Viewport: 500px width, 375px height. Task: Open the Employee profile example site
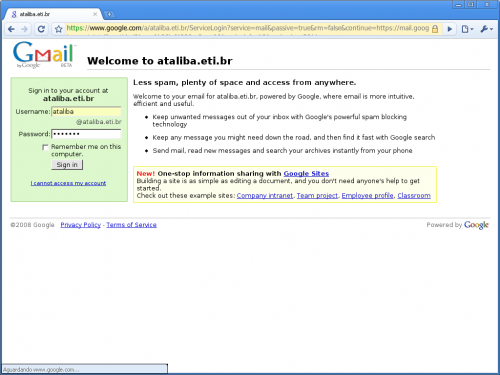(367, 196)
